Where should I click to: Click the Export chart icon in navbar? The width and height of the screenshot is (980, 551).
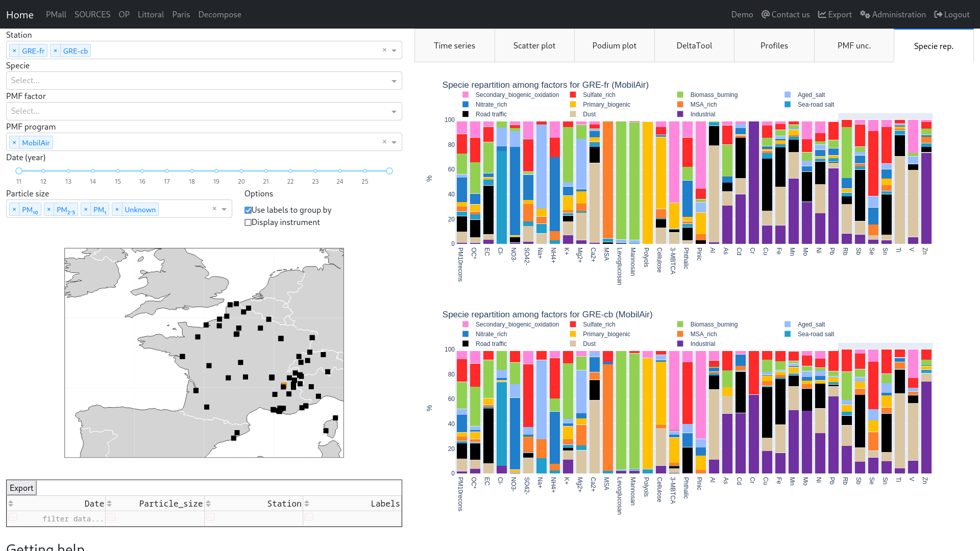(822, 14)
